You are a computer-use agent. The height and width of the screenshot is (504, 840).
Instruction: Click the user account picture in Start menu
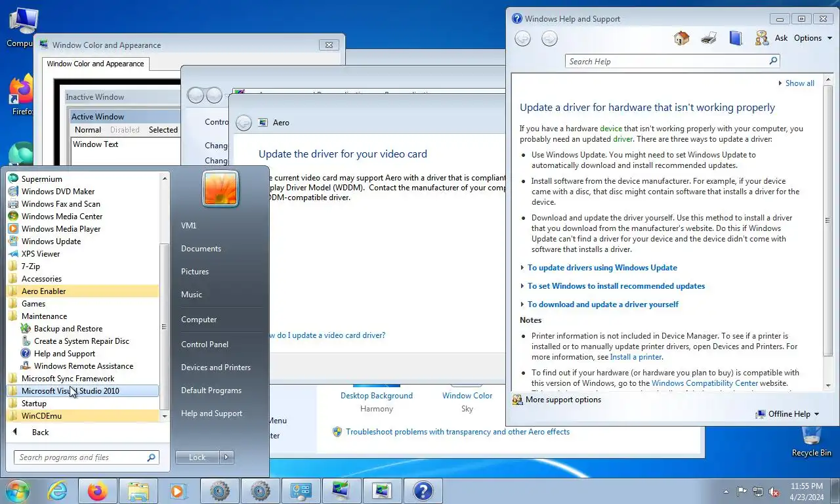220,188
